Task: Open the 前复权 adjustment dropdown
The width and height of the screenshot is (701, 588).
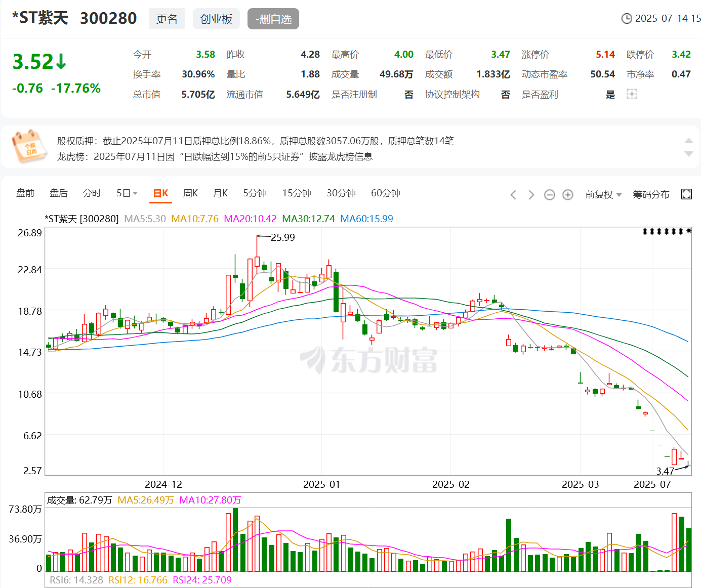Action: click(603, 194)
